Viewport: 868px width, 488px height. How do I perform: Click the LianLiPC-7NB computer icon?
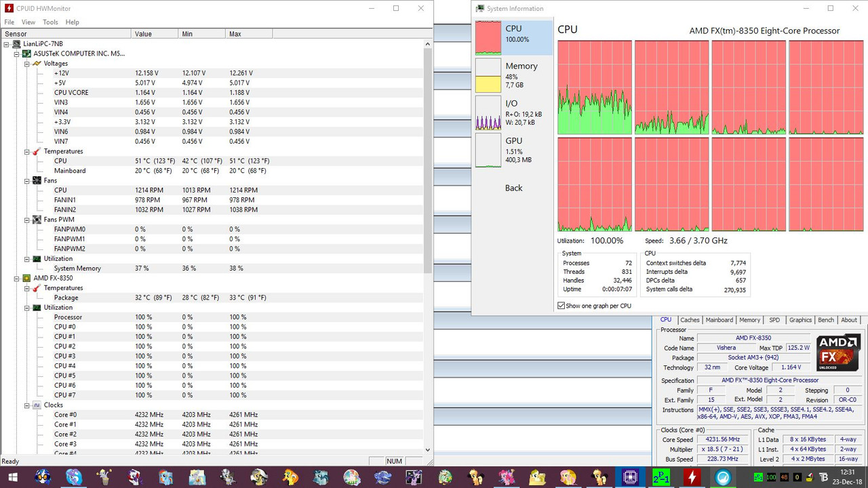click(x=16, y=44)
